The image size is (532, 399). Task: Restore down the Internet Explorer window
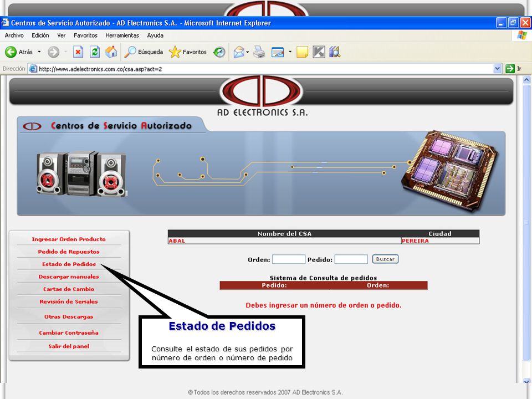tap(513, 23)
